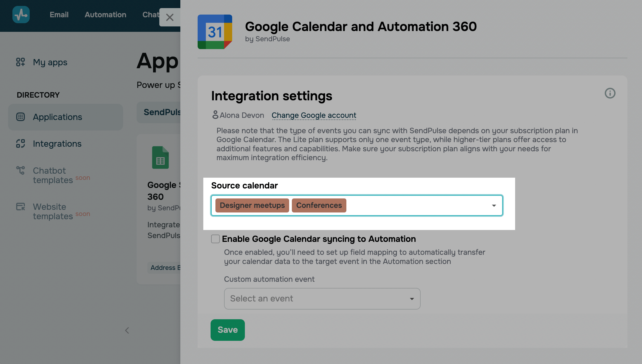Open the Email menu
Image resolution: width=642 pixels, height=364 pixels.
pos(59,15)
